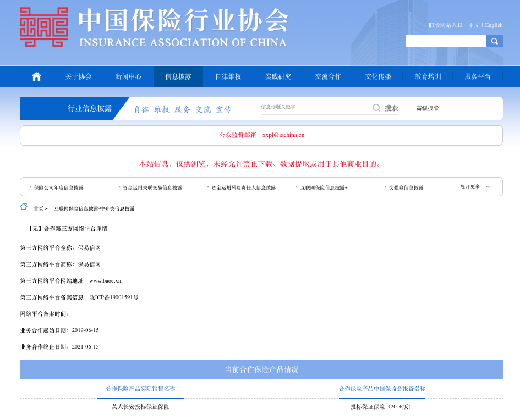520x420 pixels.
Task: Open 交强险信息披露 category
Action: [x=406, y=187]
